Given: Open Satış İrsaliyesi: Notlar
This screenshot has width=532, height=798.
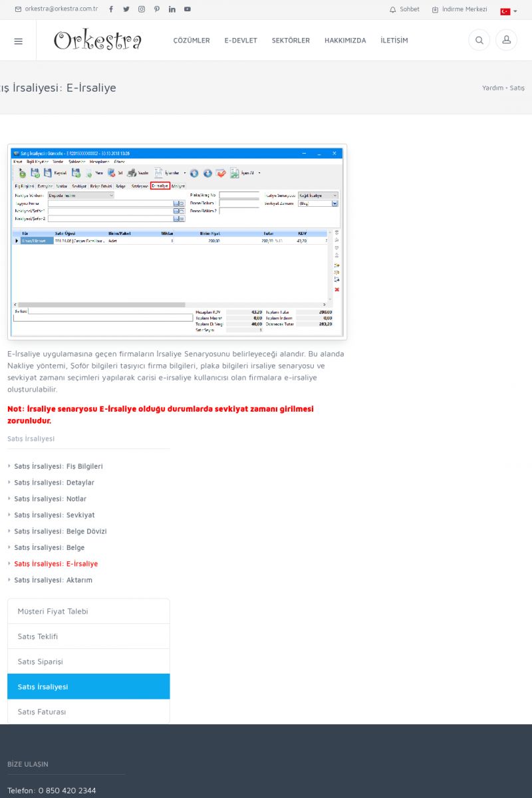Looking at the screenshot, I should pos(50,499).
